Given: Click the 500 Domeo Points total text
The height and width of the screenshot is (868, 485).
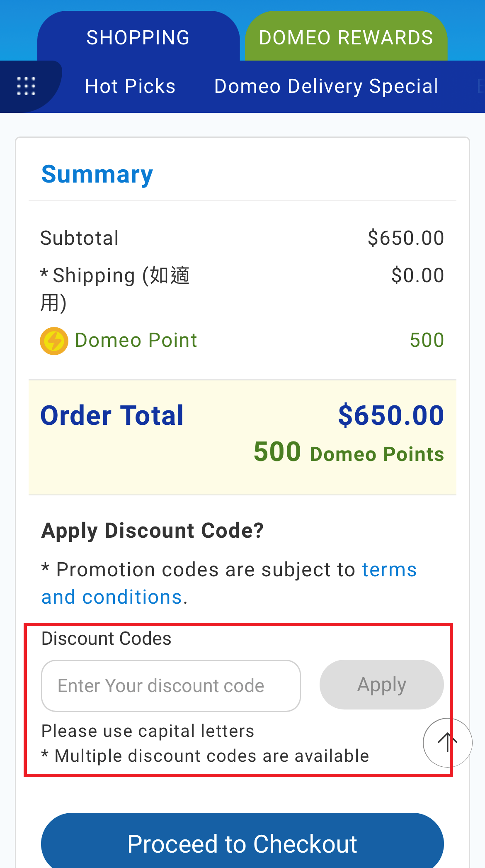Looking at the screenshot, I should pyautogui.click(x=349, y=452).
